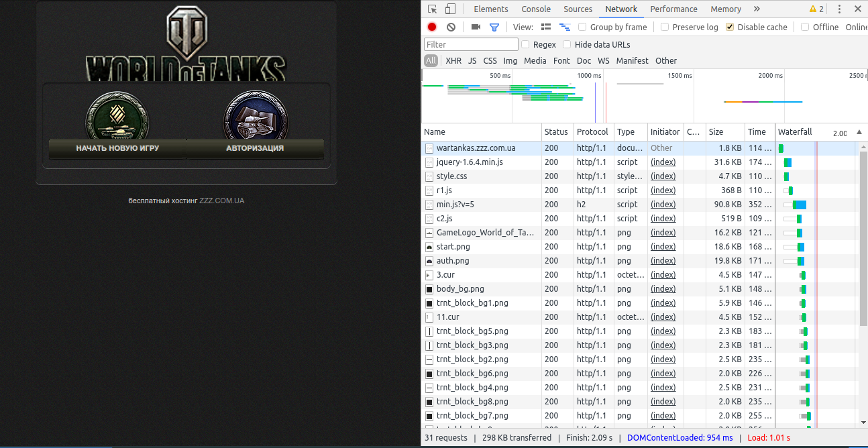Click the warnings count indicator
This screenshot has height=448, width=868.
pyautogui.click(x=816, y=9)
